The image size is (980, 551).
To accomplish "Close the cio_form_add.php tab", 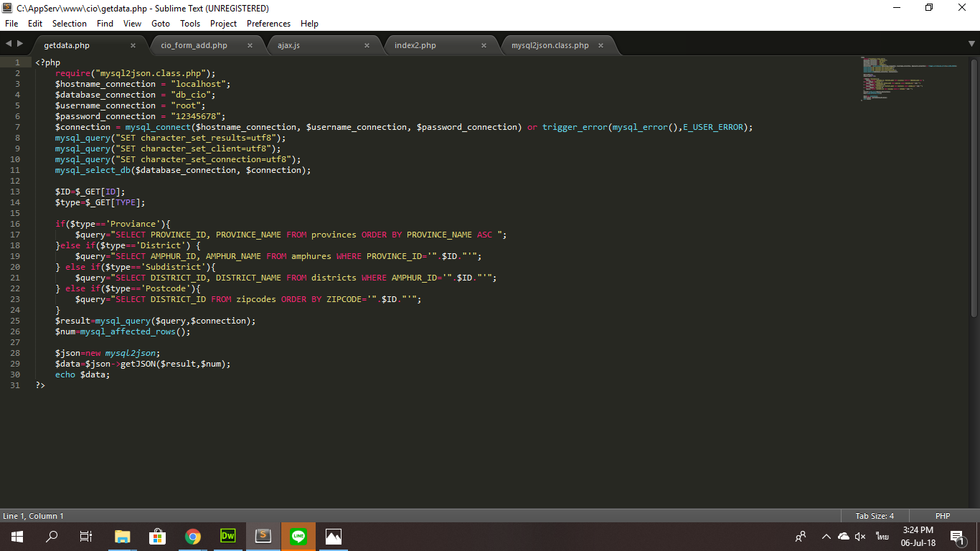I will [250, 45].
